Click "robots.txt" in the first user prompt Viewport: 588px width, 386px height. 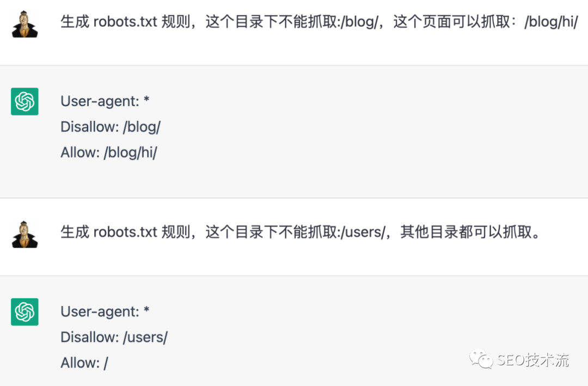(125, 22)
